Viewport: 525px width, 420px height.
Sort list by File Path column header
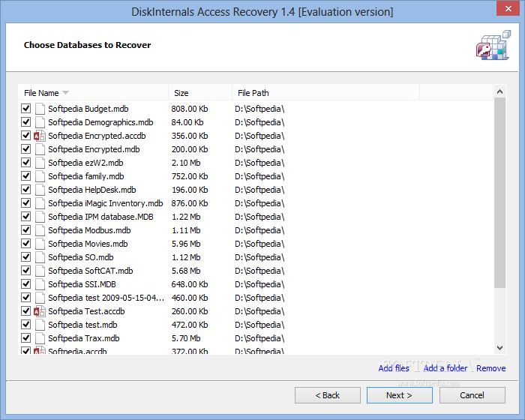[325, 93]
